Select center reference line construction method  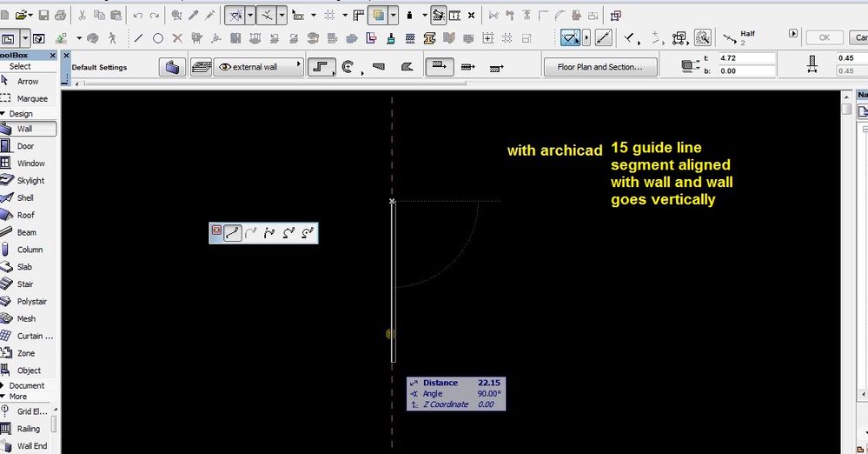click(467, 67)
